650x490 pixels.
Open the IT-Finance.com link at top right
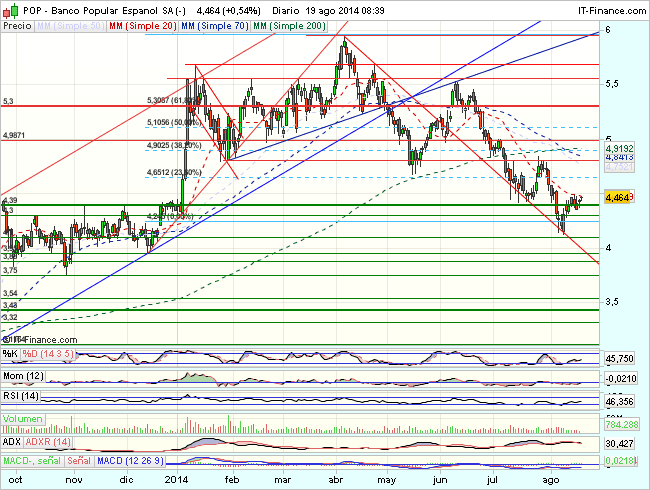(611, 10)
